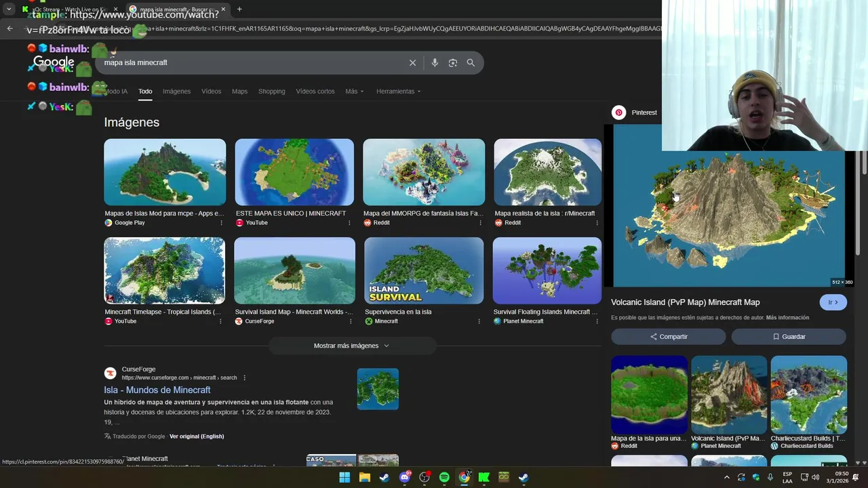Open options menu for Survival Island Map image
Screen dimensions: 868x488
350,321
